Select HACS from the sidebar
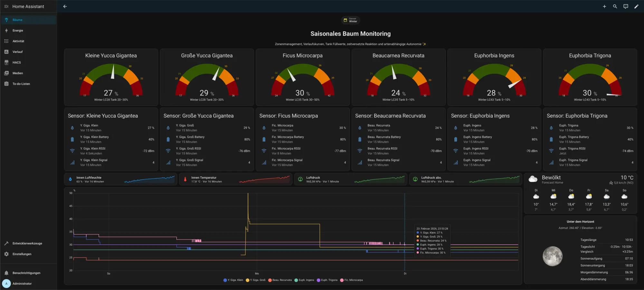Viewport: 644px width, 290px height. pos(16,63)
